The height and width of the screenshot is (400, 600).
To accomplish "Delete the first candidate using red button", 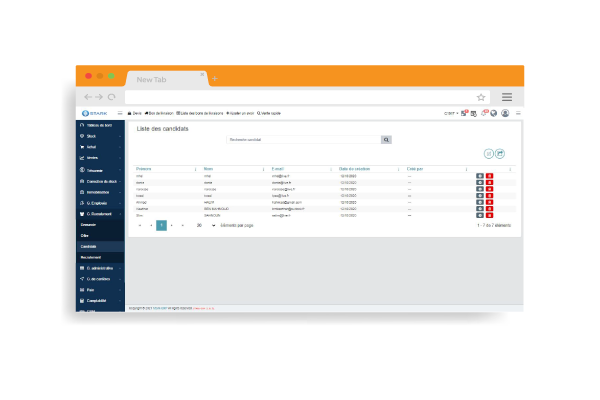I will (x=490, y=176).
